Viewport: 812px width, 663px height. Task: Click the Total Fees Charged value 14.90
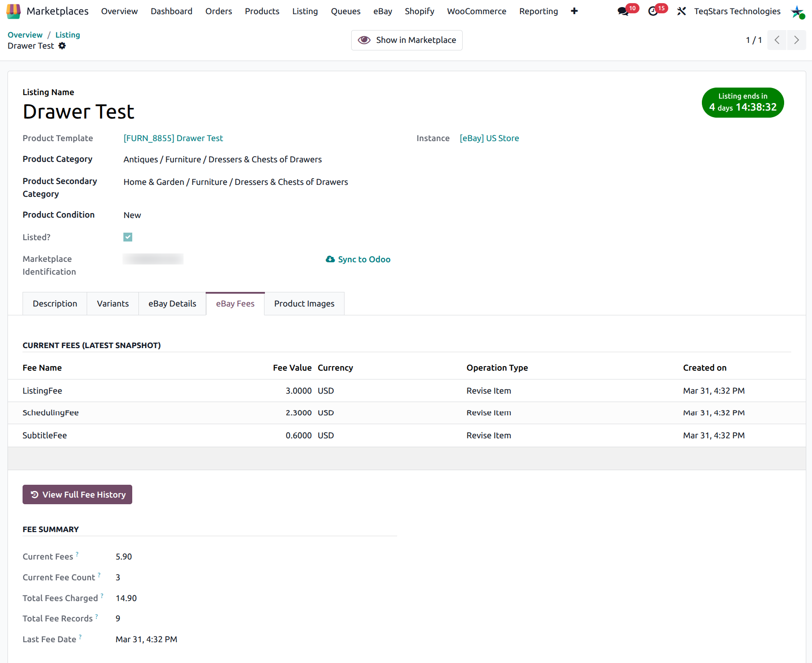coord(126,598)
